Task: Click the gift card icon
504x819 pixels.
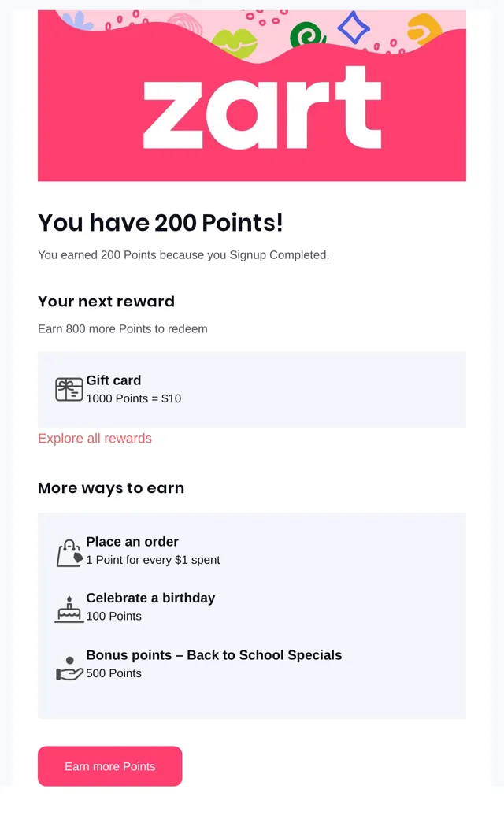Action: coord(69,390)
